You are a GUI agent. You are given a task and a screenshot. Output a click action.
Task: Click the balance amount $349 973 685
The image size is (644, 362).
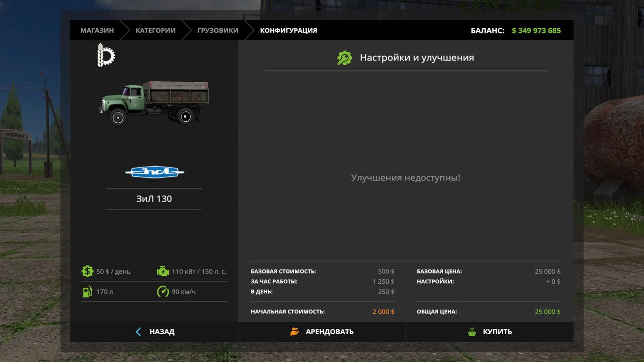pos(536,31)
